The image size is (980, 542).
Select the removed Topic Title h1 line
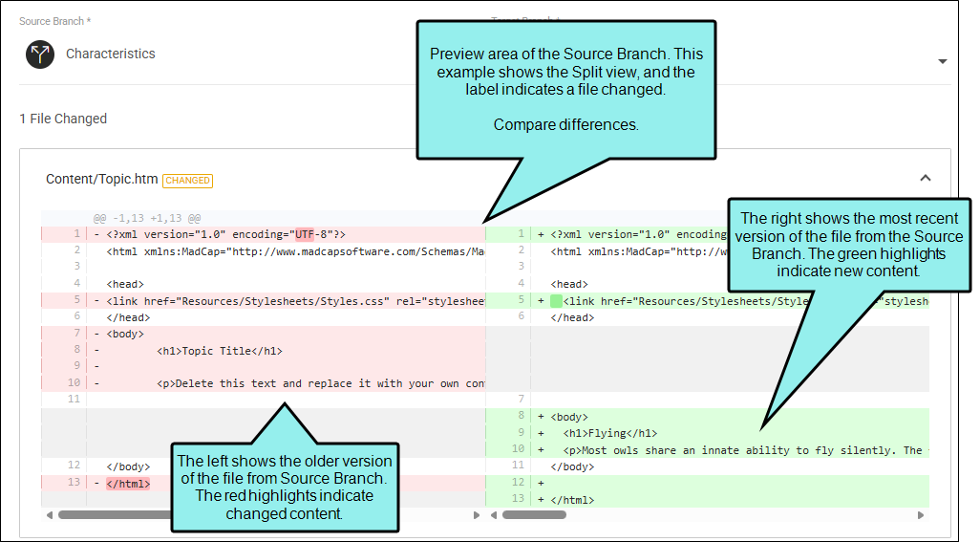220,351
